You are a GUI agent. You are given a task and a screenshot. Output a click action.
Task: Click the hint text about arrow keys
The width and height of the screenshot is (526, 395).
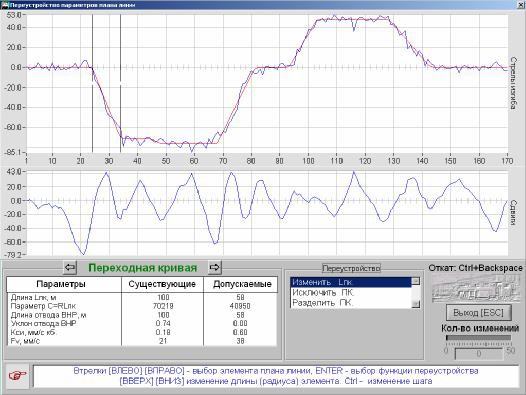[276, 376]
